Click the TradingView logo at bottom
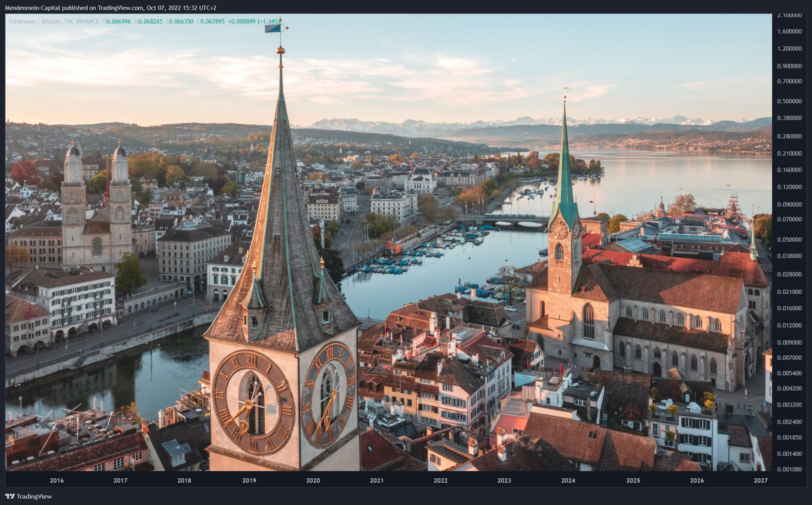812x505 pixels. [x=28, y=496]
